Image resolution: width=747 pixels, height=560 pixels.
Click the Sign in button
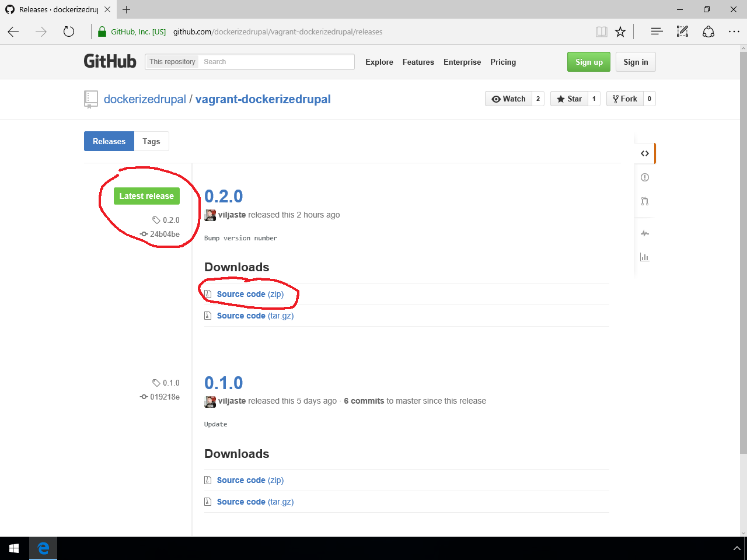coord(636,62)
